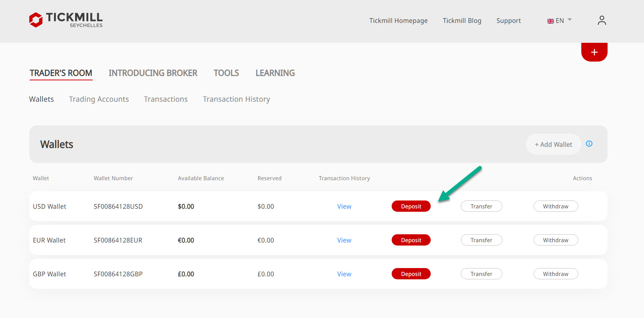Transfer funds from the USD Wallet
This screenshot has height=318, width=644.
(481, 206)
